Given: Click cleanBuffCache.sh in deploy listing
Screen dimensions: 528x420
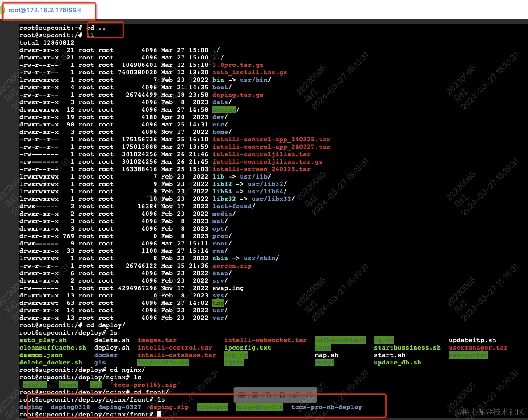Looking at the screenshot, I should point(53,347).
